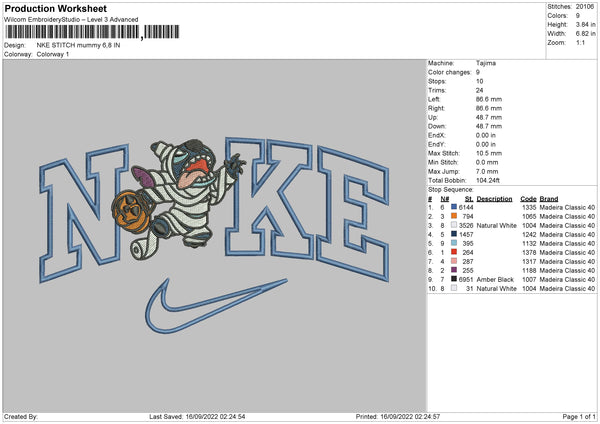
Task: Click the Height value 3.84 in
Action: coord(585,24)
